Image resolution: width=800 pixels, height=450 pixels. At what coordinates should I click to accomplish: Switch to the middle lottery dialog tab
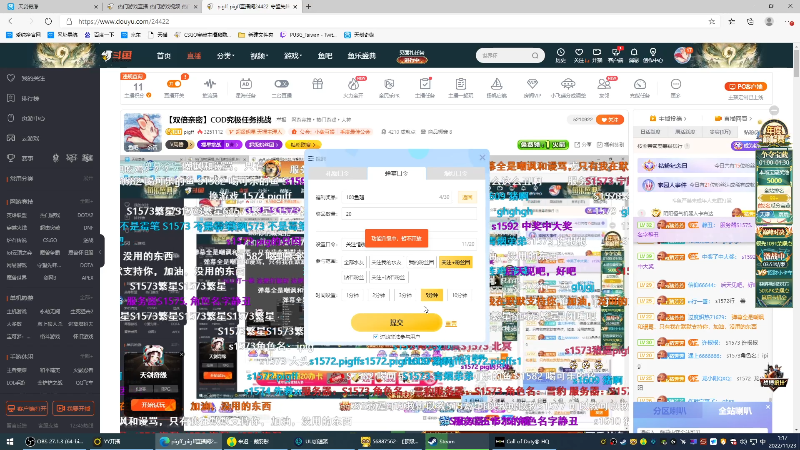pyautogui.click(x=396, y=173)
